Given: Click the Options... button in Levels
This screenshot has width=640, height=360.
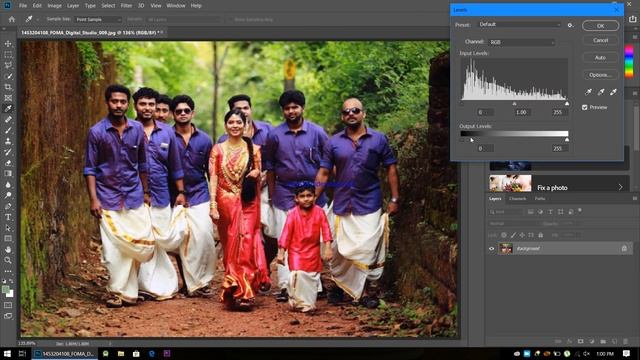Looking at the screenshot, I should pyautogui.click(x=600, y=75).
